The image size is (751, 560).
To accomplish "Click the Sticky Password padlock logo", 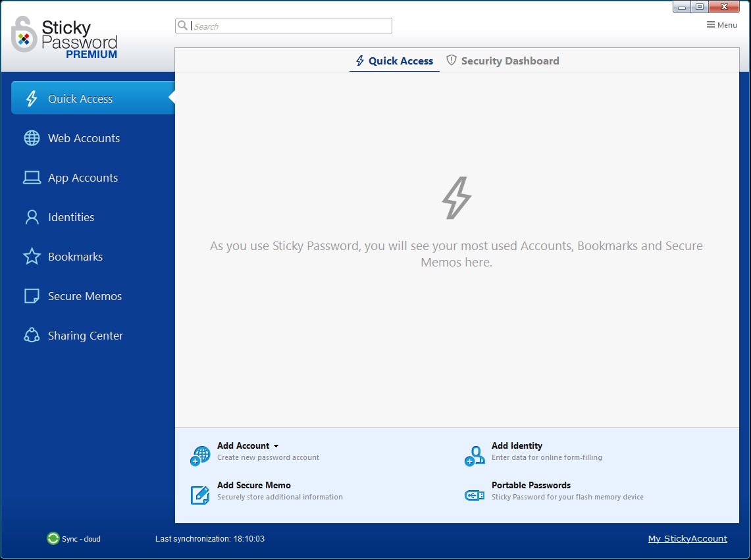I will (24, 34).
